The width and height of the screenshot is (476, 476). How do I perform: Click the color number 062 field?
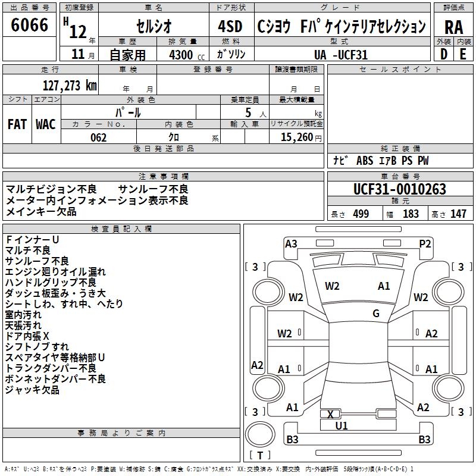[x=99, y=137]
